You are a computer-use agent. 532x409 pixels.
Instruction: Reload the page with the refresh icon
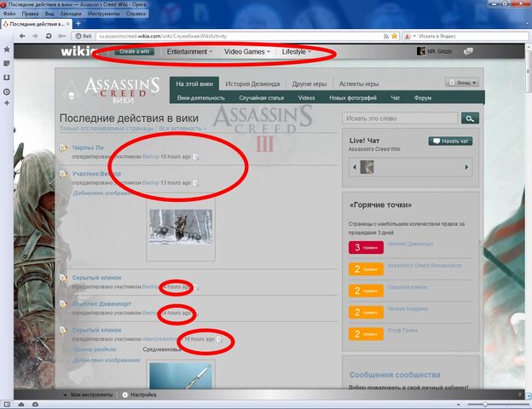tap(49, 36)
